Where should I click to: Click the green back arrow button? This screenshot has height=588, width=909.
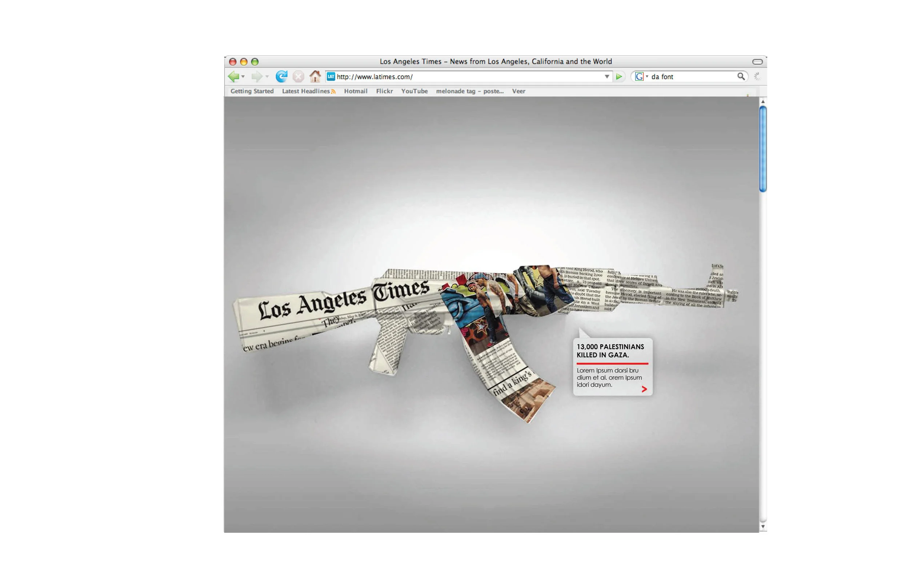pos(233,77)
